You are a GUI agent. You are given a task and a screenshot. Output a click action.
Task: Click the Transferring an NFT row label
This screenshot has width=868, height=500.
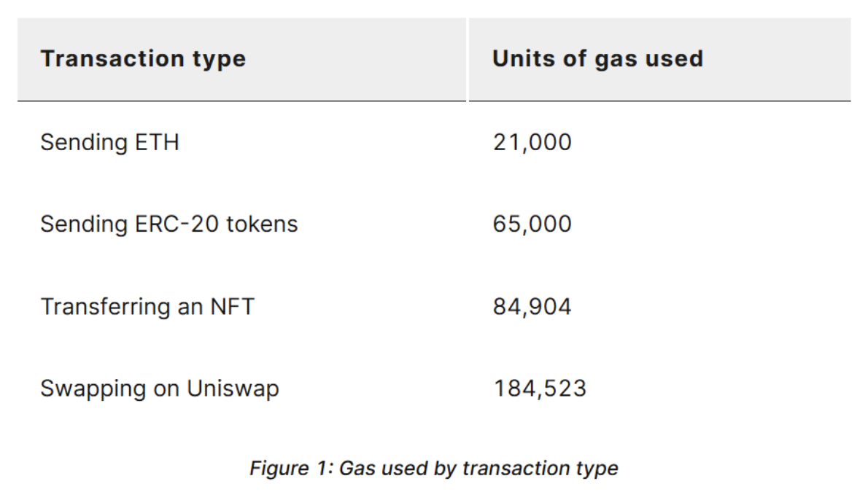pos(147,307)
